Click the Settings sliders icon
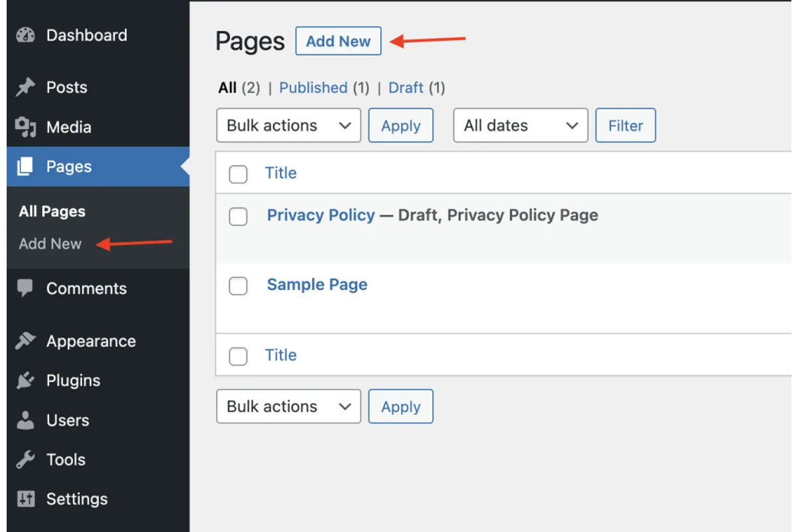This screenshot has height=532, width=798. (x=25, y=499)
